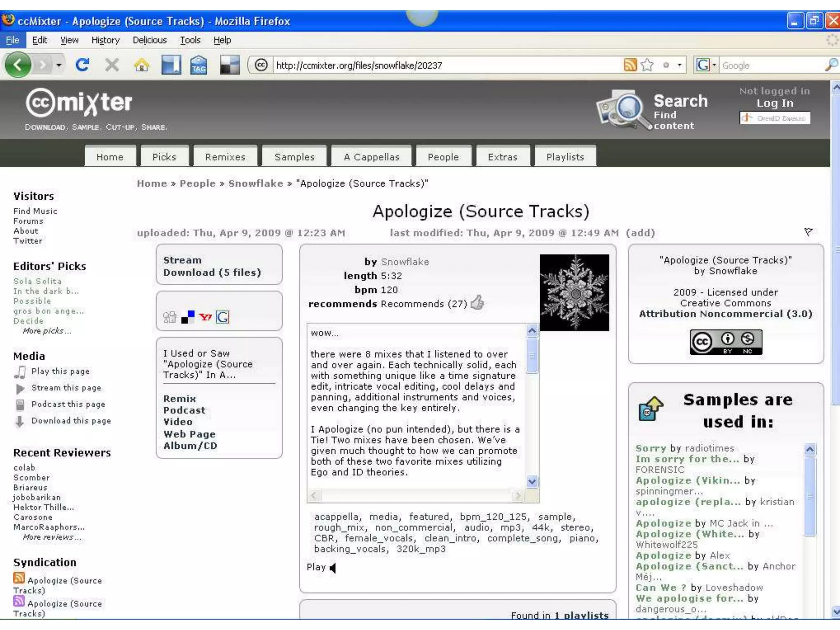Bookmark page with the star icon
840x630 pixels.
coord(647,65)
